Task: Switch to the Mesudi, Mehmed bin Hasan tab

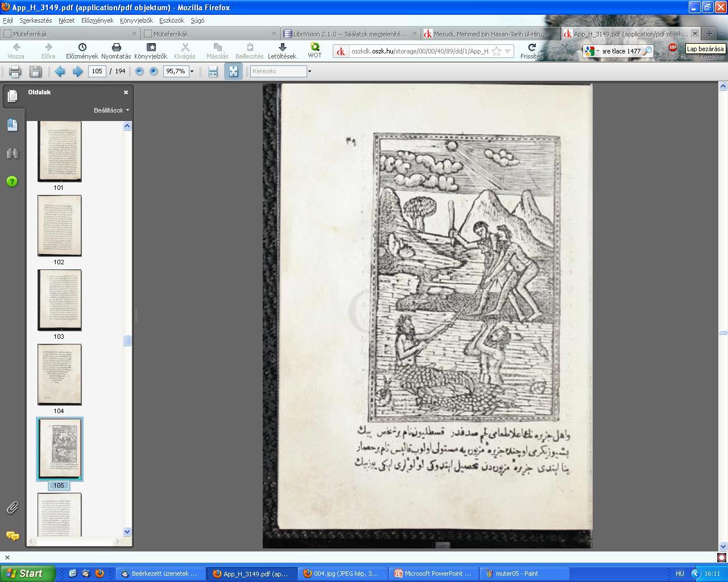Action: [x=490, y=34]
